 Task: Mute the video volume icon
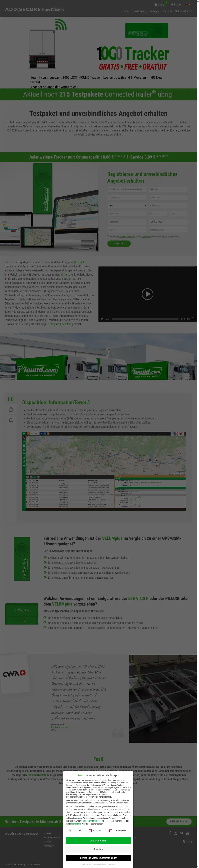tap(188, 319)
